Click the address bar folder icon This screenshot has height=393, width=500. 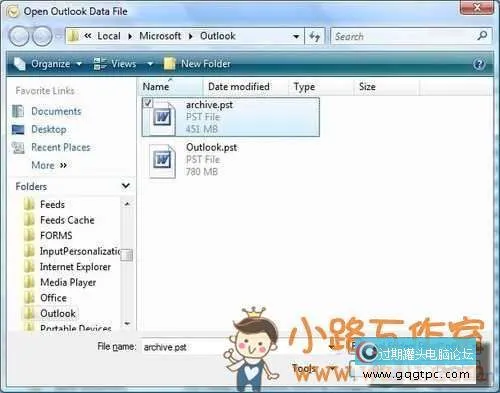73,36
